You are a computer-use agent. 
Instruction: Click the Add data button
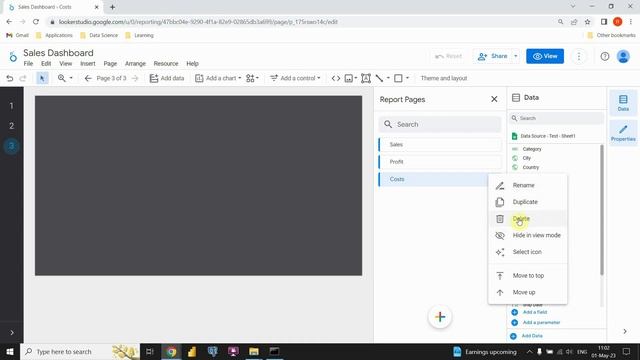click(167, 78)
